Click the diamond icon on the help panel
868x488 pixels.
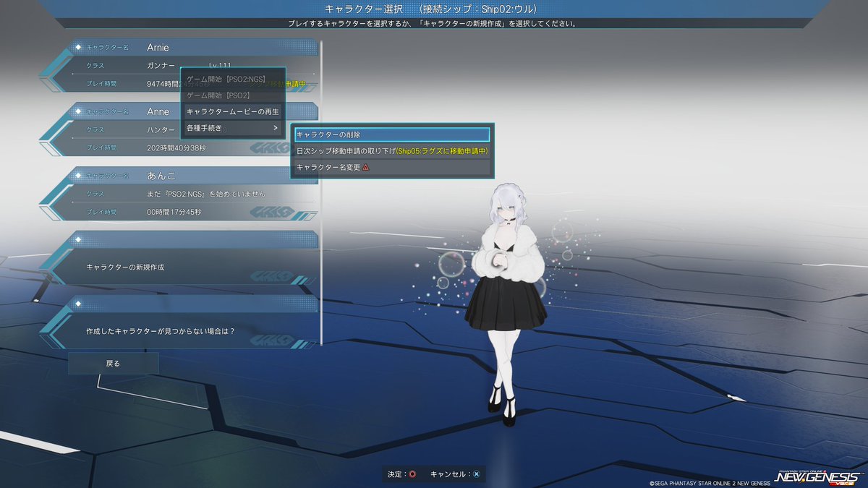pyautogui.click(x=77, y=304)
